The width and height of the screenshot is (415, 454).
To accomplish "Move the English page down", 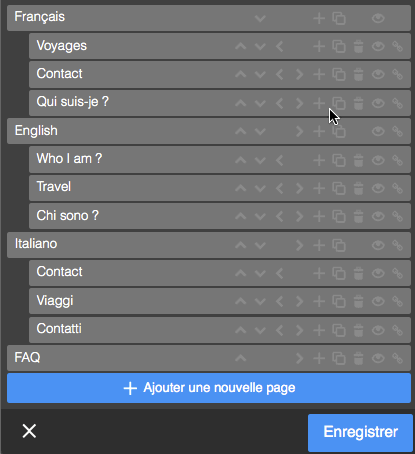I will 260,132.
